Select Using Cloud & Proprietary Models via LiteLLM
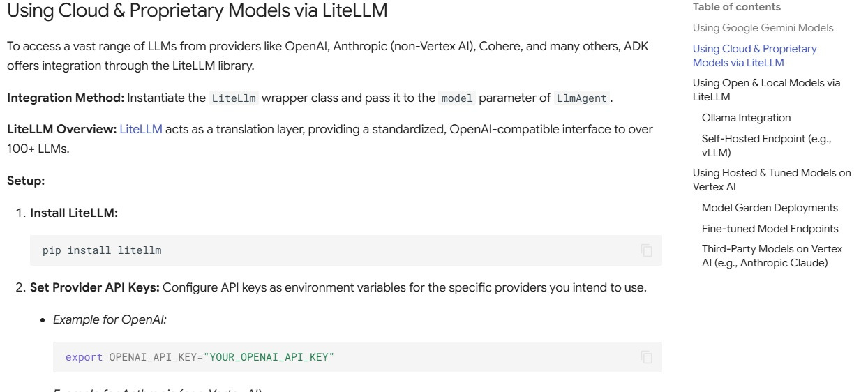Image resolution: width=868 pixels, height=392 pixels. (754, 56)
